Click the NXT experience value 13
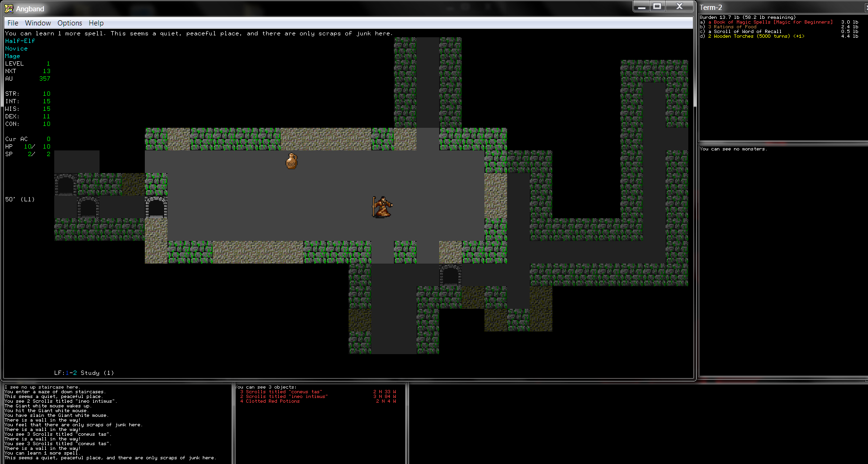868x464 pixels. 46,71
